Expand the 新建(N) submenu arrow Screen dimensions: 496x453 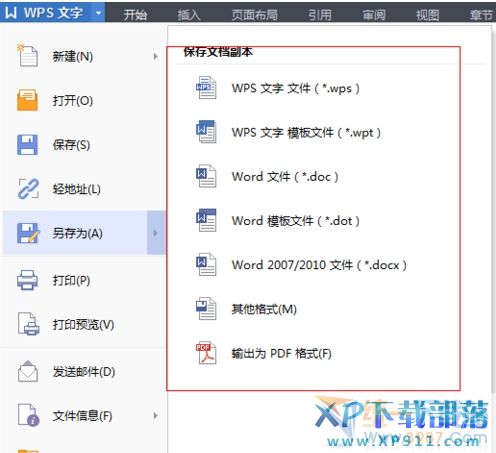click(155, 56)
